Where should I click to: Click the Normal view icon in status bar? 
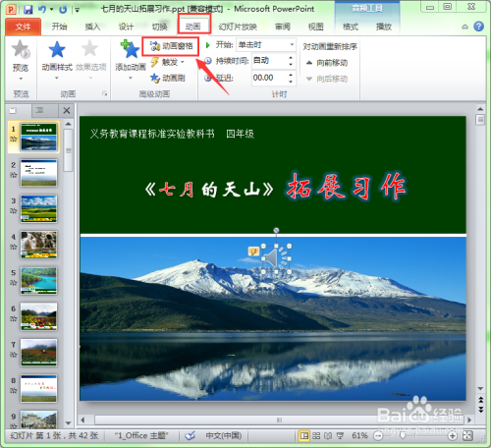304,436
